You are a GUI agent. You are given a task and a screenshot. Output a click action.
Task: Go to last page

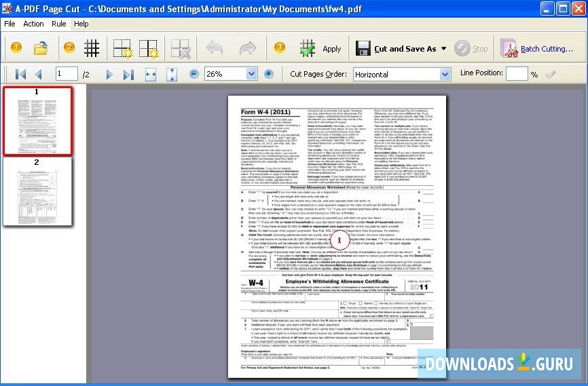click(128, 75)
